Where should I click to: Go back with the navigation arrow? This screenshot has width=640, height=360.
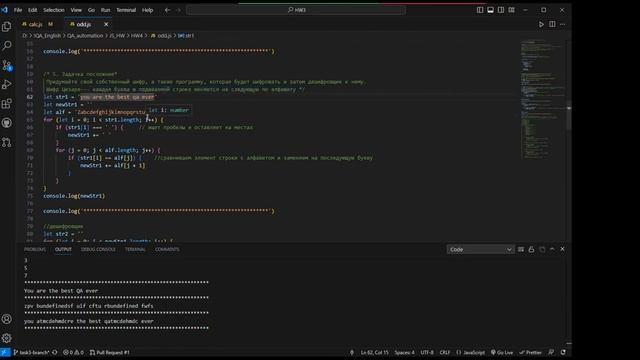click(x=167, y=10)
